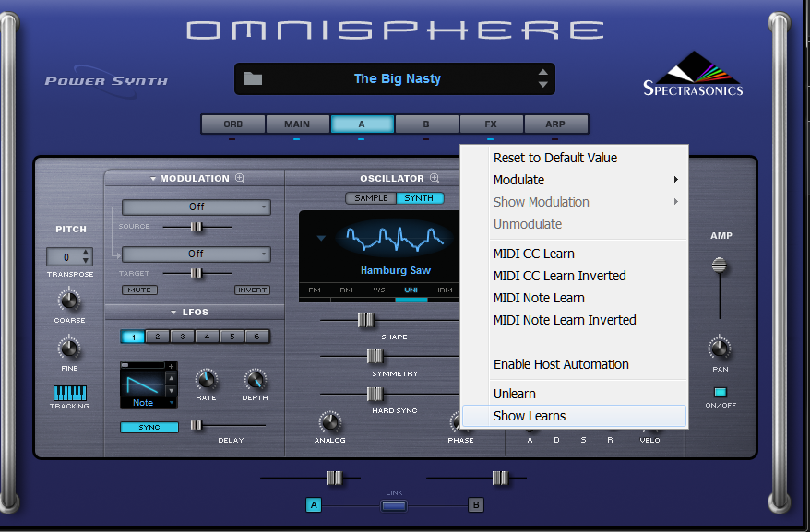This screenshot has width=810, height=532.
Task: Toggle the LFO Sync button
Action: [149, 427]
